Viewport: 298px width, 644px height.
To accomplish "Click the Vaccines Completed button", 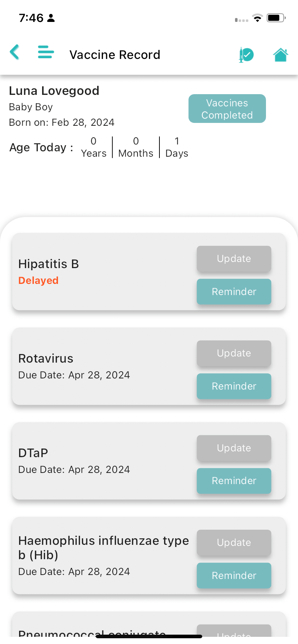I will coord(227,109).
